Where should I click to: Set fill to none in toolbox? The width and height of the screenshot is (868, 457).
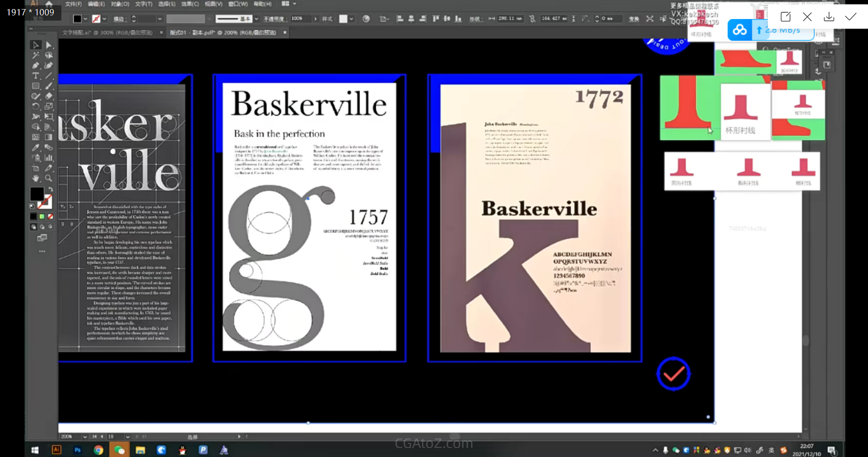point(50,216)
